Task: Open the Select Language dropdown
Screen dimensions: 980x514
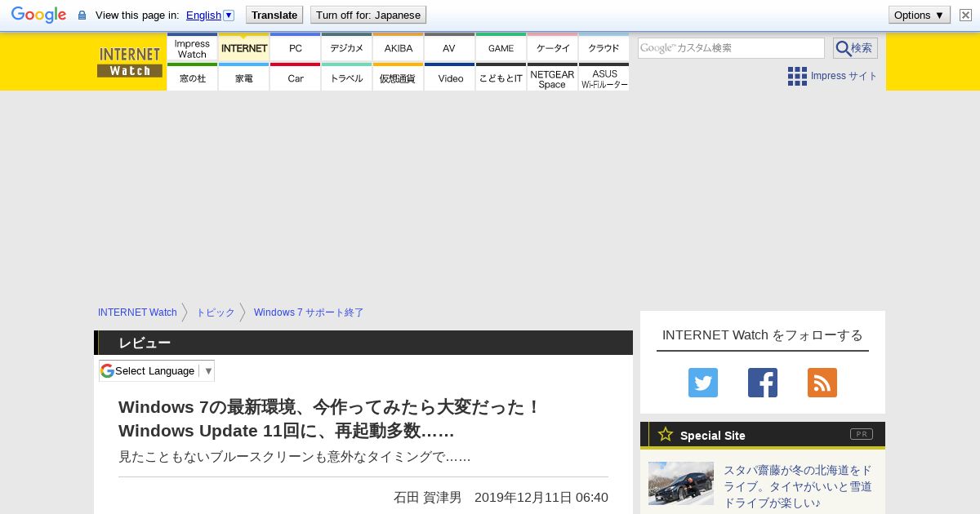Action: tap(157, 370)
